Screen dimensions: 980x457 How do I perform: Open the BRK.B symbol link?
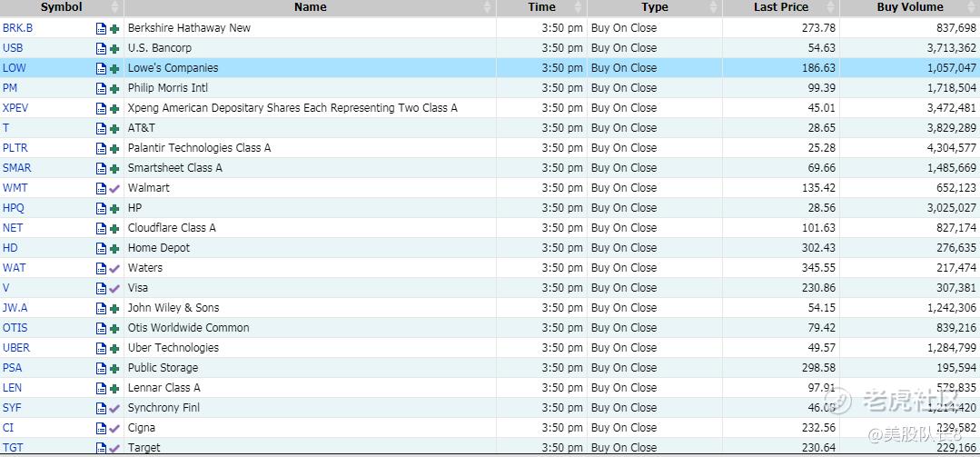[x=17, y=27]
